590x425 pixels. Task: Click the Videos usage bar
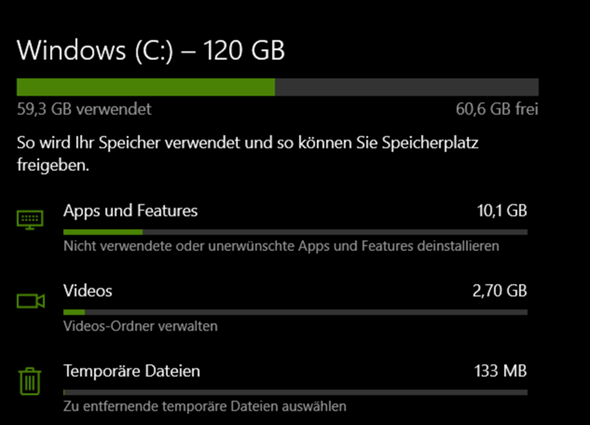[x=295, y=312]
